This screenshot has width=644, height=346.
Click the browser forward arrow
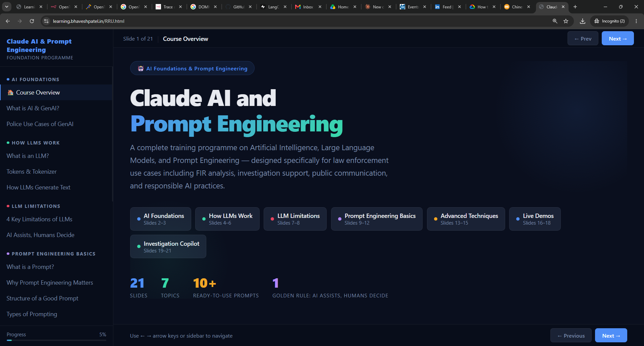pyautogui.click(x=20, y=21)
